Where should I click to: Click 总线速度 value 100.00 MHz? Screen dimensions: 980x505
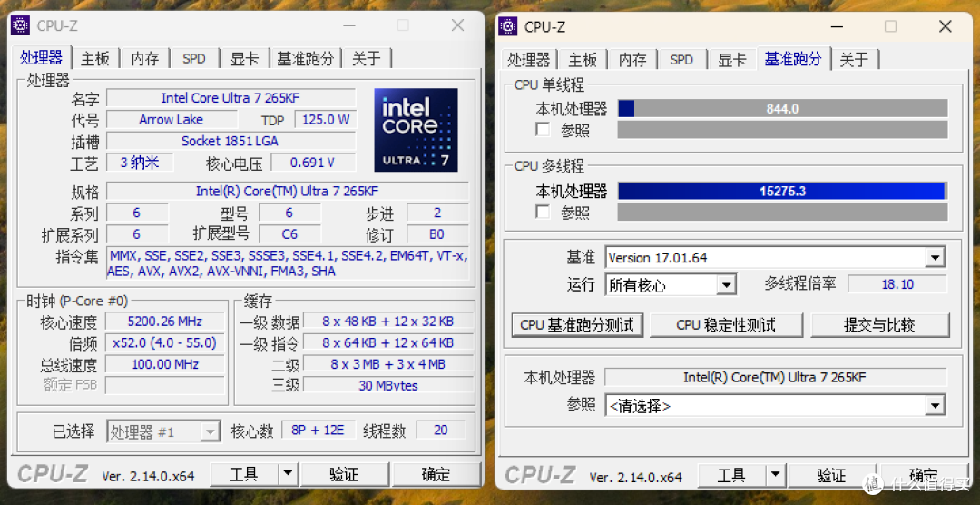(165, 364)
